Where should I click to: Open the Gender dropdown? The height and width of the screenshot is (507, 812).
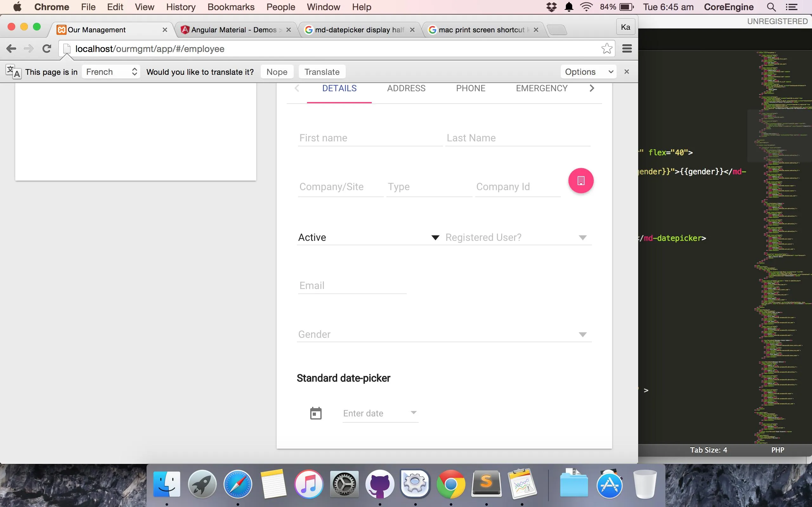(x=443, y=334)
